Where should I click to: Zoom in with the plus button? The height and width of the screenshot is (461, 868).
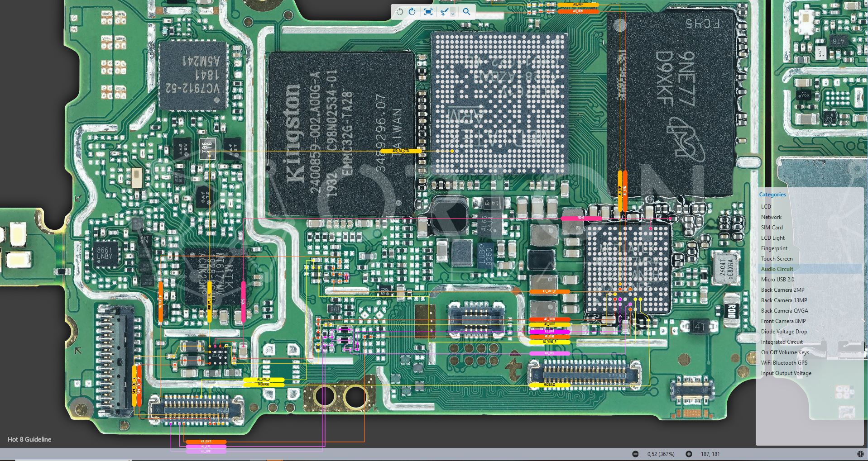(689, 454)
